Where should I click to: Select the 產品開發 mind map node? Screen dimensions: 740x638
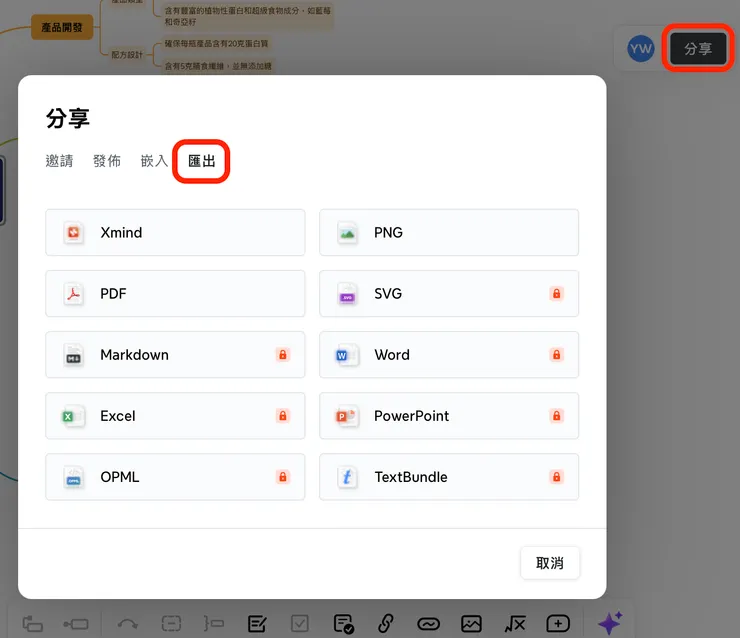pos(62,27)
